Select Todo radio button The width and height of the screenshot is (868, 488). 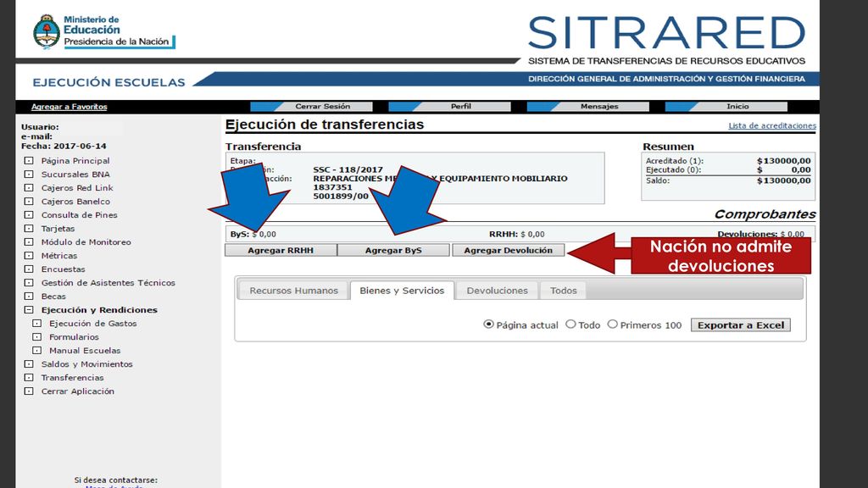coord(570,324)
